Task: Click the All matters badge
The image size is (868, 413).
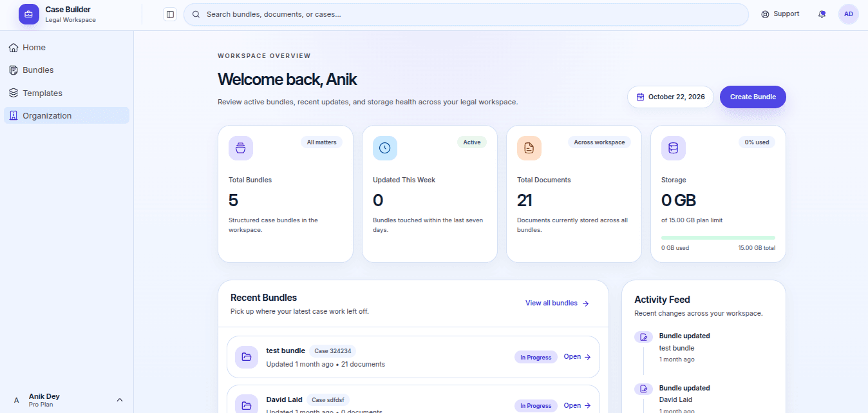Action: coord(321,142)
